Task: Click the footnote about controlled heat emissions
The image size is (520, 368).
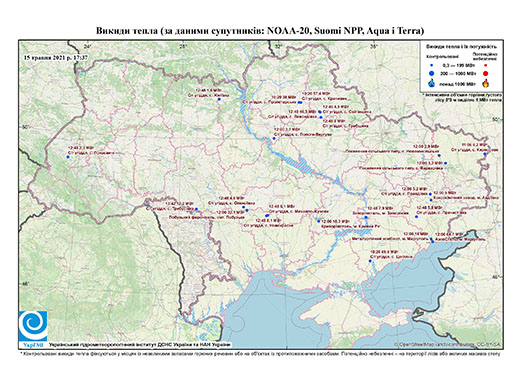Action: coord(260,353)
